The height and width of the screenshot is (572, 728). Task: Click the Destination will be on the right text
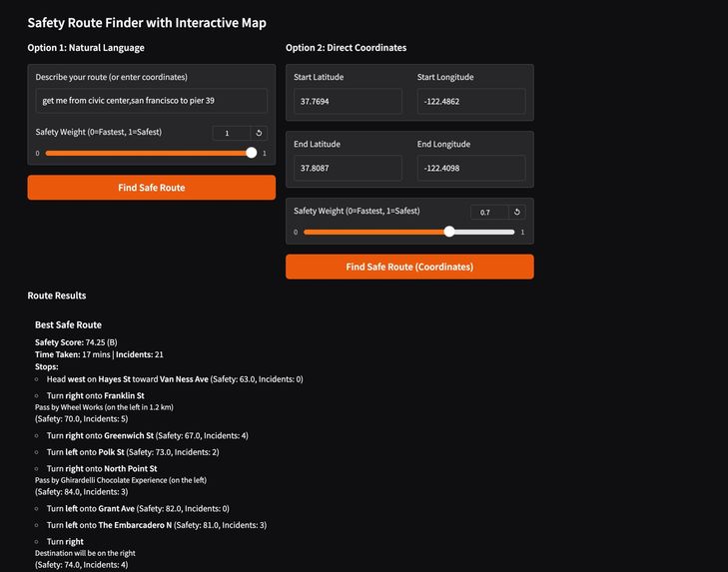tap(85, 553)
